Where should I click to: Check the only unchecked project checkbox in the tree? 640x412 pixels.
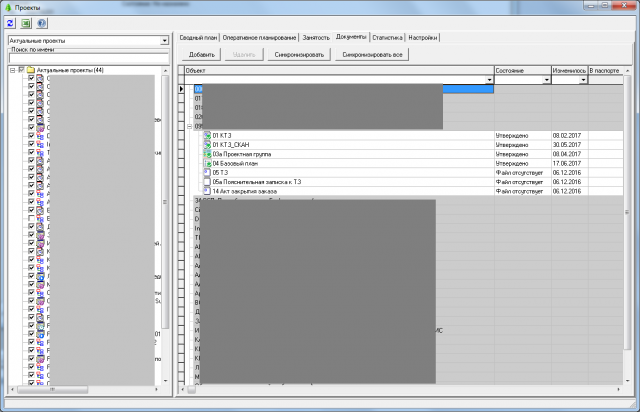pyautogui.click(x=31, y=218)
